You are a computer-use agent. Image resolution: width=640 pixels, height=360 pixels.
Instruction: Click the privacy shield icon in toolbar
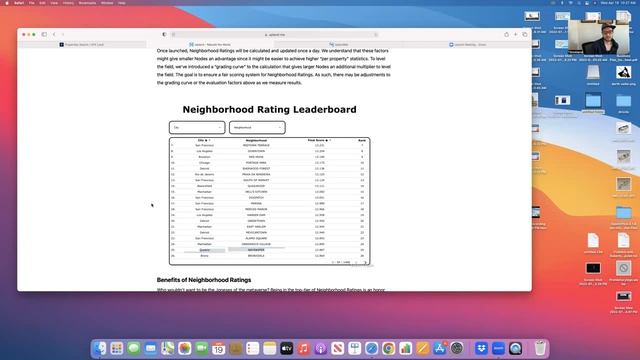[x=164, y=34]
